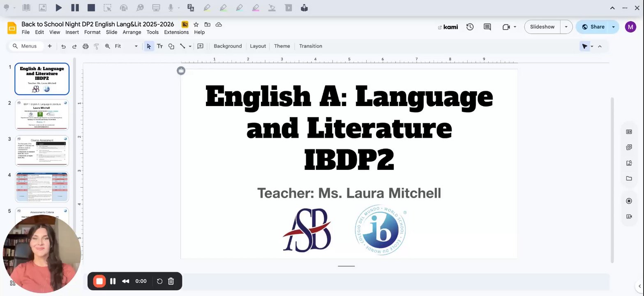
Task: Open the Extensions menu
Action: click(x=176, y=32)
